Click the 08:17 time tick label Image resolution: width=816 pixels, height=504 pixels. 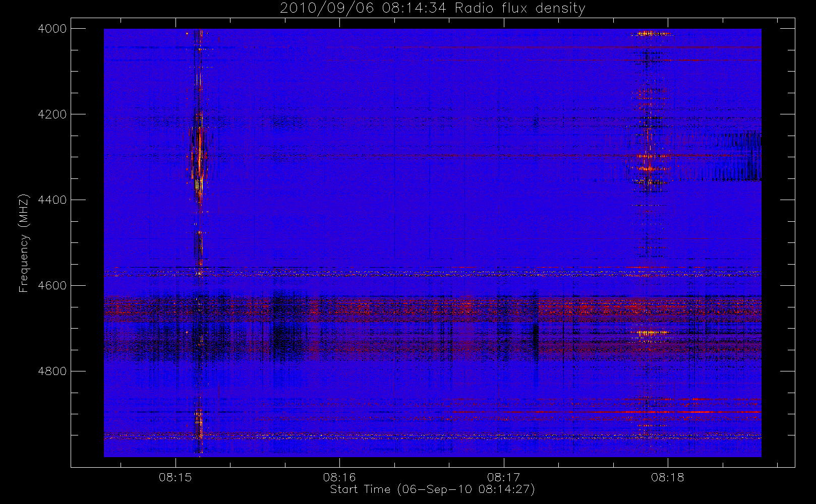[x=503, y=477]
